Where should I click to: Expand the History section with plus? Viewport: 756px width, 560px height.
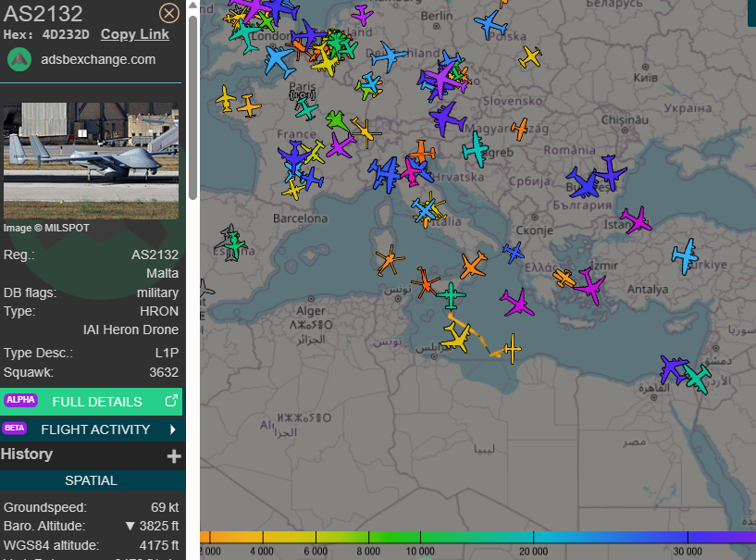pyautogui.click(x=174, y=455)
